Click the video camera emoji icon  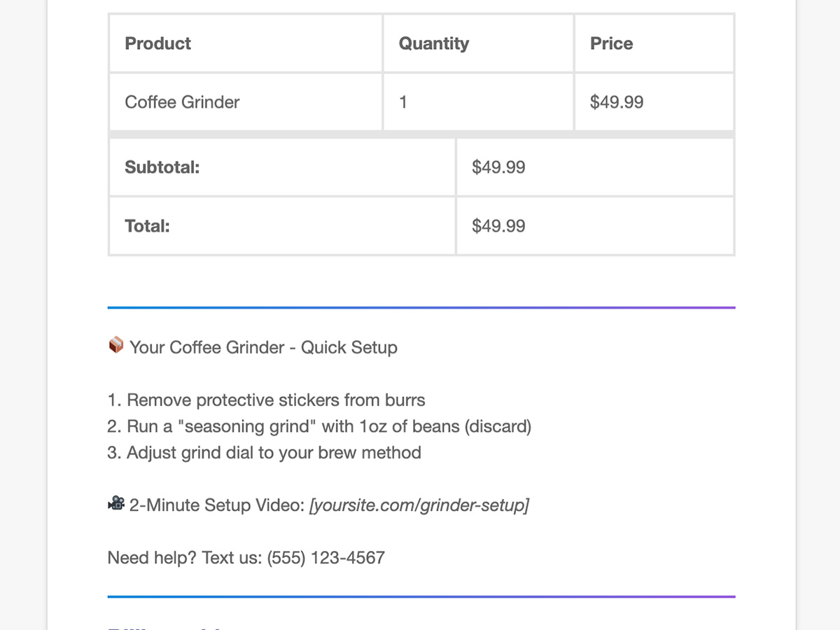coord(116,503)
